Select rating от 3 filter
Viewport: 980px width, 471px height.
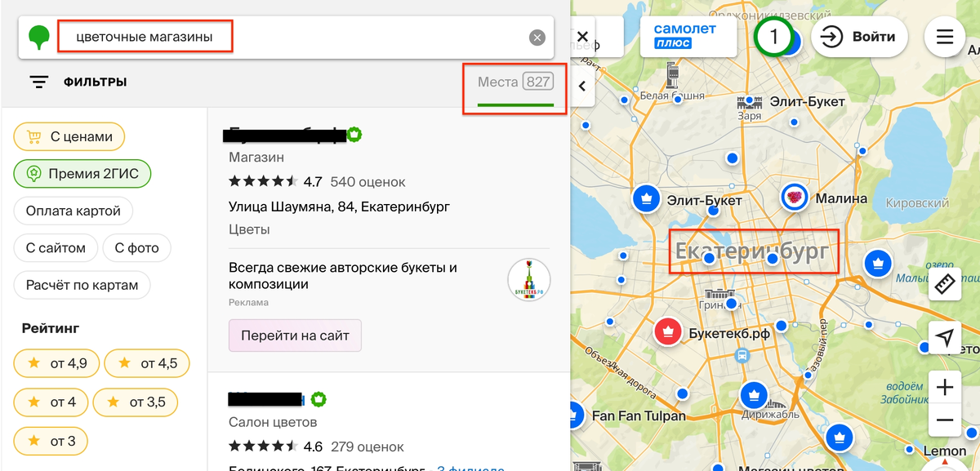[51, 441]
